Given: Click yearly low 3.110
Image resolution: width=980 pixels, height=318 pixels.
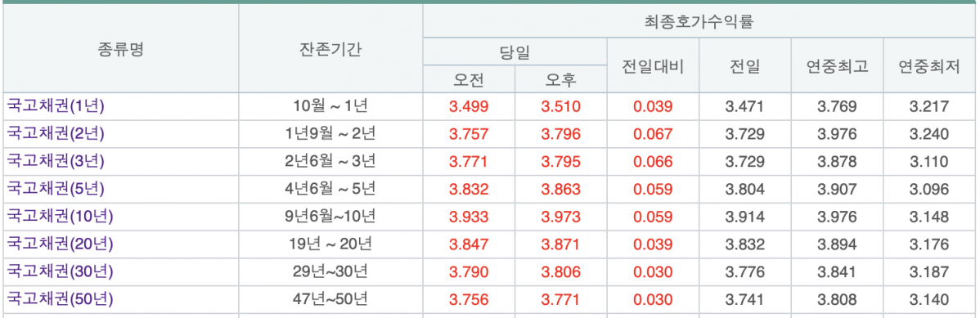Looking at the screenshot, I should pos(929,162).
